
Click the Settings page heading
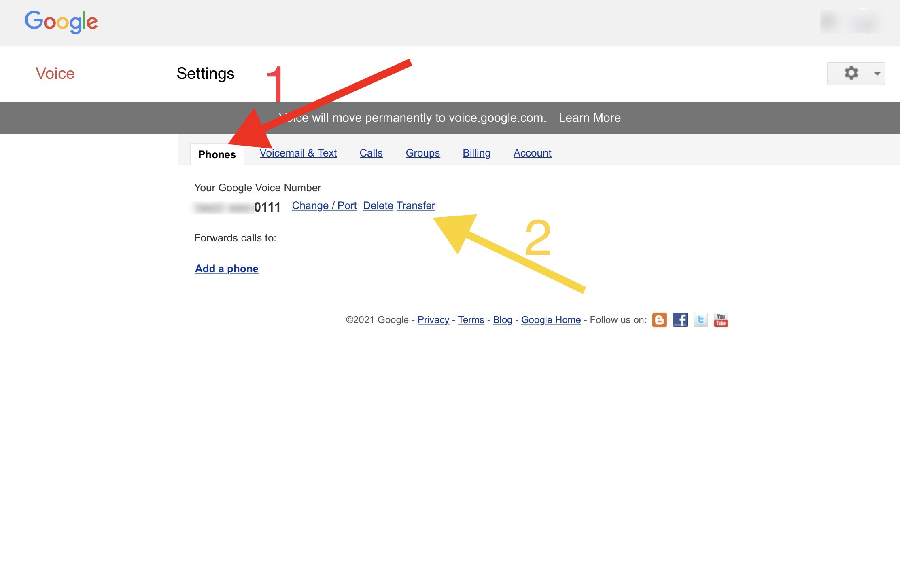205,74
